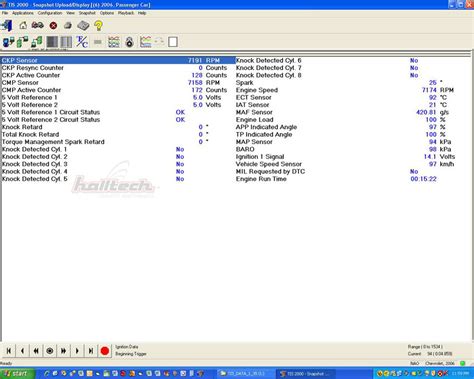Open the Playback menu
Image resolution: width=474 pixels, height=379 pixels.
[126, 13]
